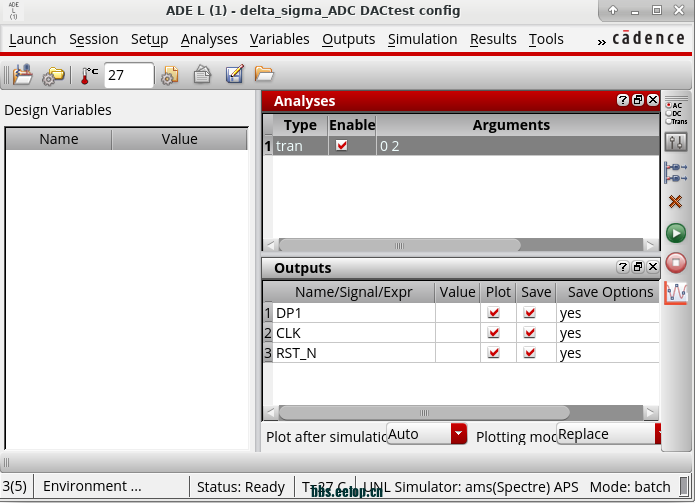The width and height of the screenshot is (695, 503).
Task: Click the Edit variables sliders icon
Action: 676,141
